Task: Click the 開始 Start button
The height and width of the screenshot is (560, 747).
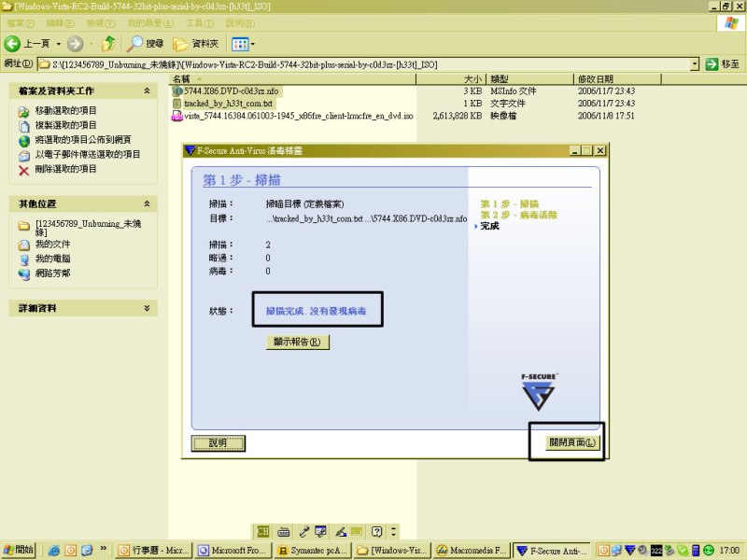Action: point(19,550)
